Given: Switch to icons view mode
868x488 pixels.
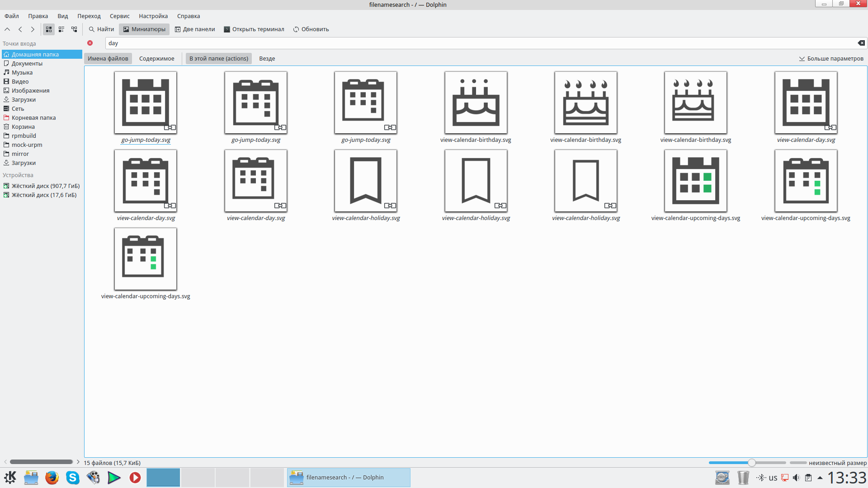Looking at the screenshot, I should click(x=49, y=29).
